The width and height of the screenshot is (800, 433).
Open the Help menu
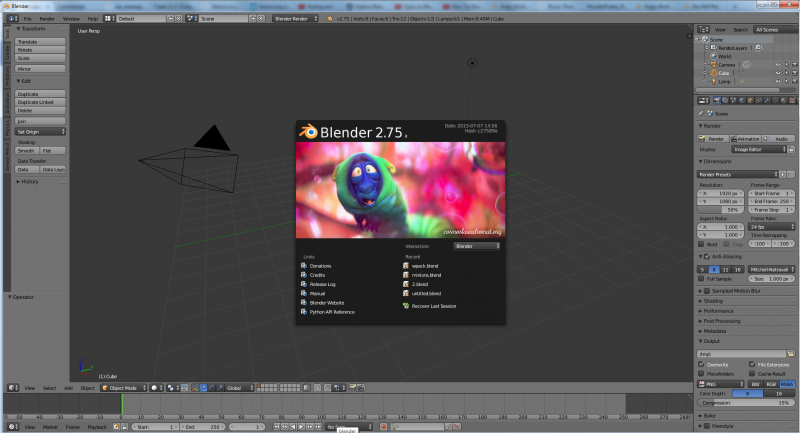(x=92, y=18)
